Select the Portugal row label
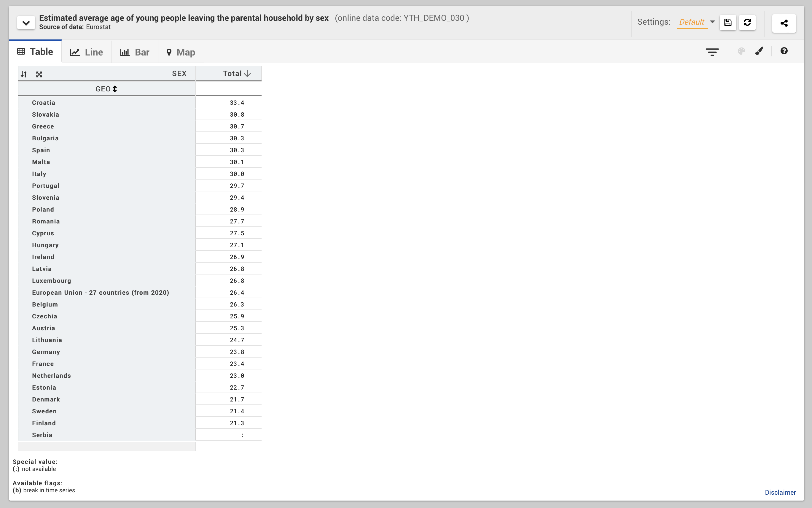812x508 pixels. 46,186
